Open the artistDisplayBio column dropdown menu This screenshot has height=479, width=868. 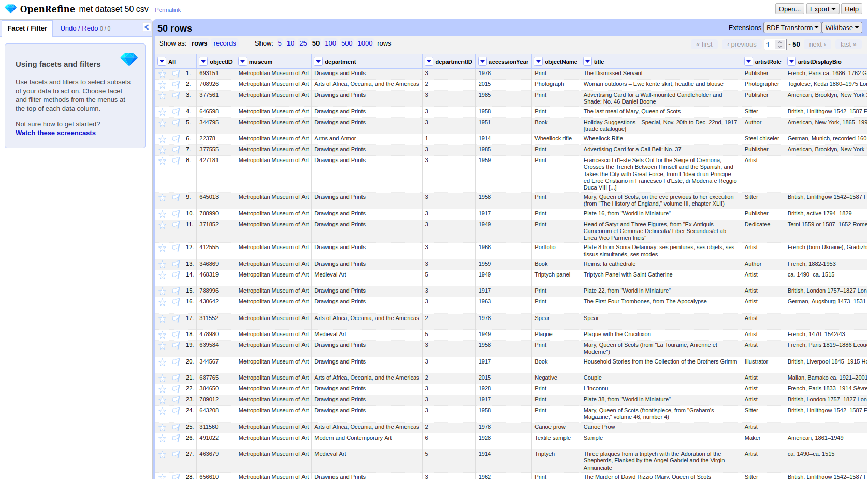(x=791, y=62)
